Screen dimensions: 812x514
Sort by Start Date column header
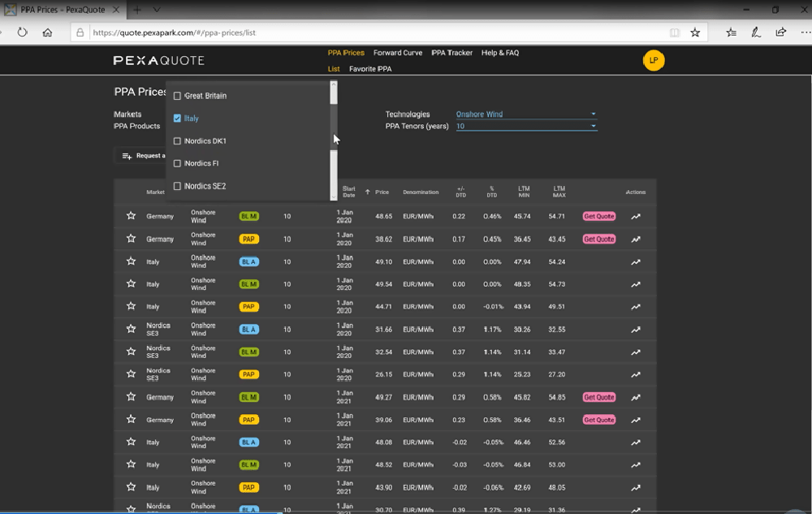[x=348, y=192]
